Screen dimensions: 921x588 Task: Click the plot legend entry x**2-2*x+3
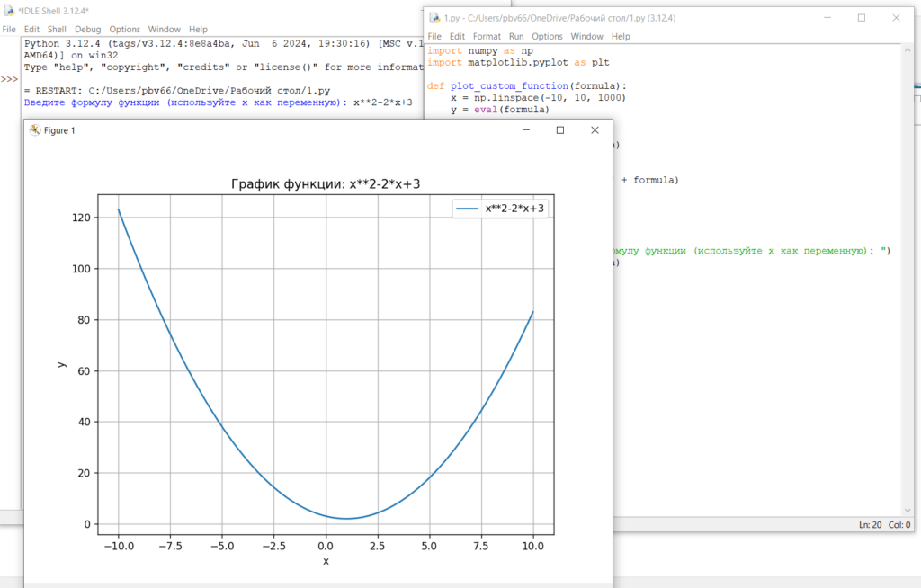pos(500,209)
